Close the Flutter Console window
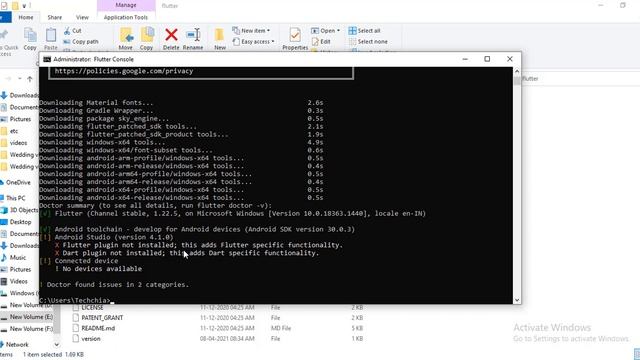The image size is (640, 360). coord(510,59)
